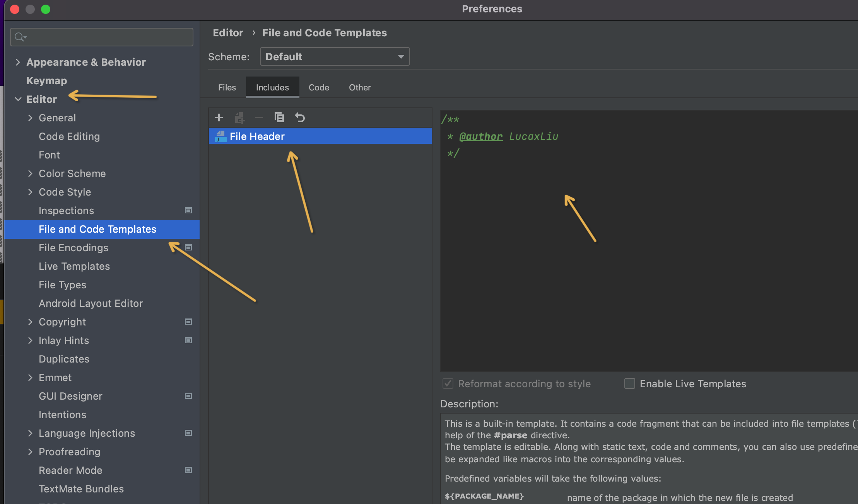The width and height of the screenshot is (858, 504).
Task: Click the Create Template plus icon
Action: coord(219,117)
